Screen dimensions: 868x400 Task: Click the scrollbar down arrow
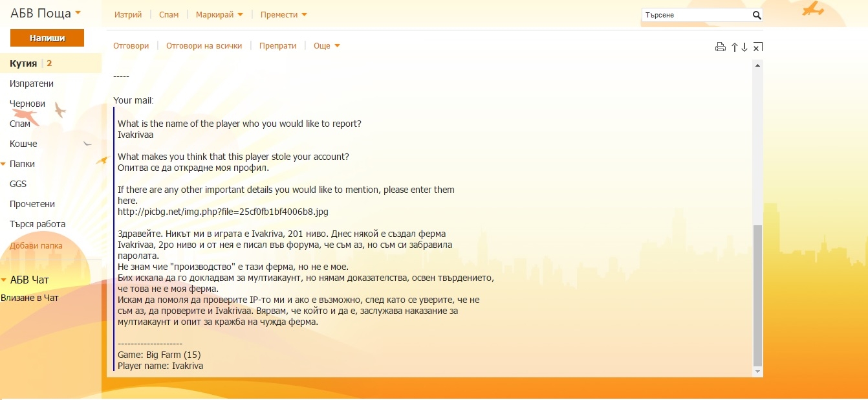pos(758,372)
